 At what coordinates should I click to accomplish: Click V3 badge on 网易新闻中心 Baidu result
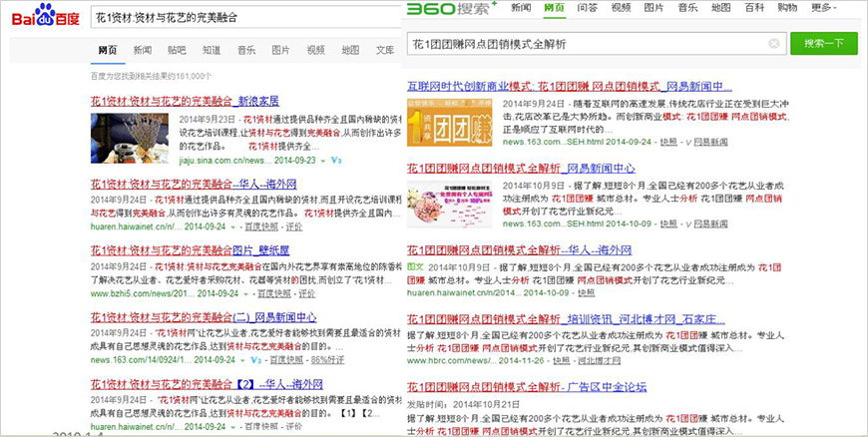[257, 359]
